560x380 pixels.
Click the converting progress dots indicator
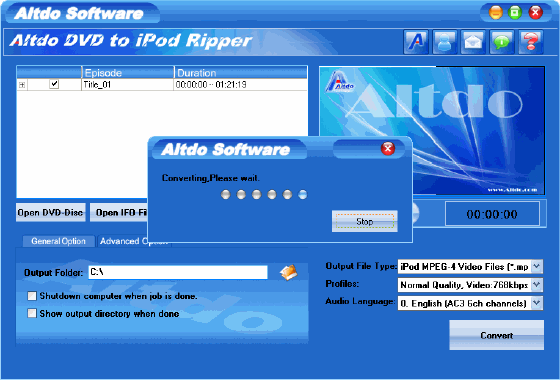tap(264, 195)
